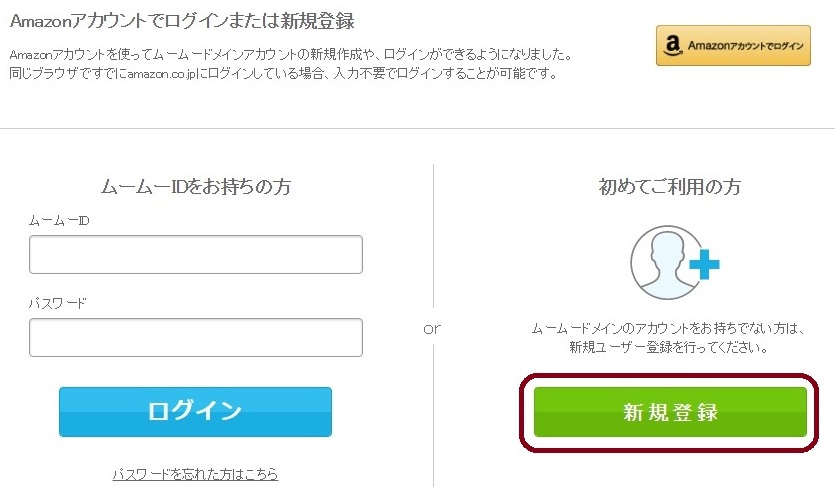Click the Amazonアカウントでログインまたは新規登録 title
The image size is (835, 489).
pos(182,21)
